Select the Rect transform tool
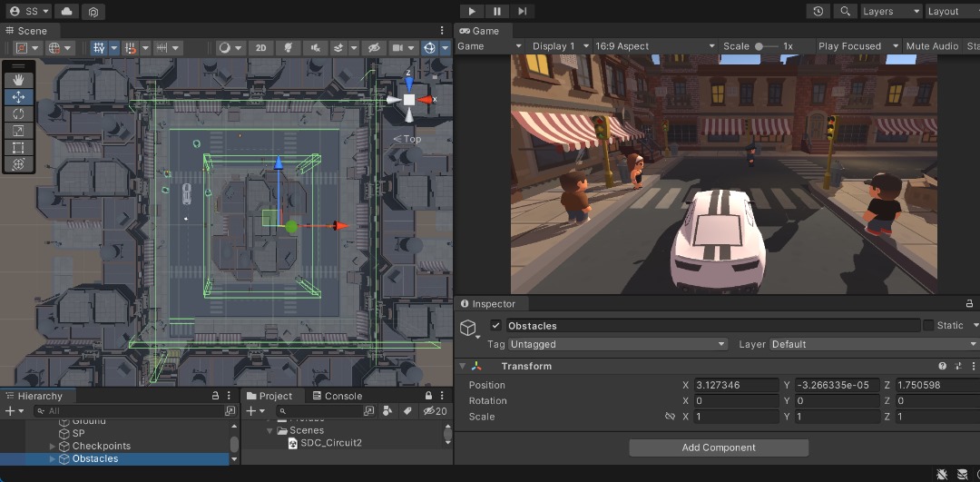Viewport: 980px width, 482px height. 18,147
